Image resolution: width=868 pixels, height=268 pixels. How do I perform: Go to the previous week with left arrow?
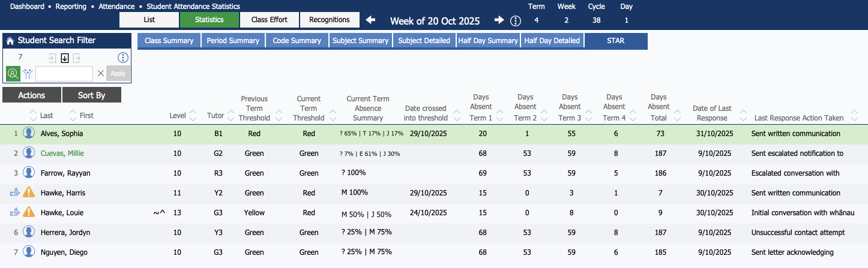(370, 20)
